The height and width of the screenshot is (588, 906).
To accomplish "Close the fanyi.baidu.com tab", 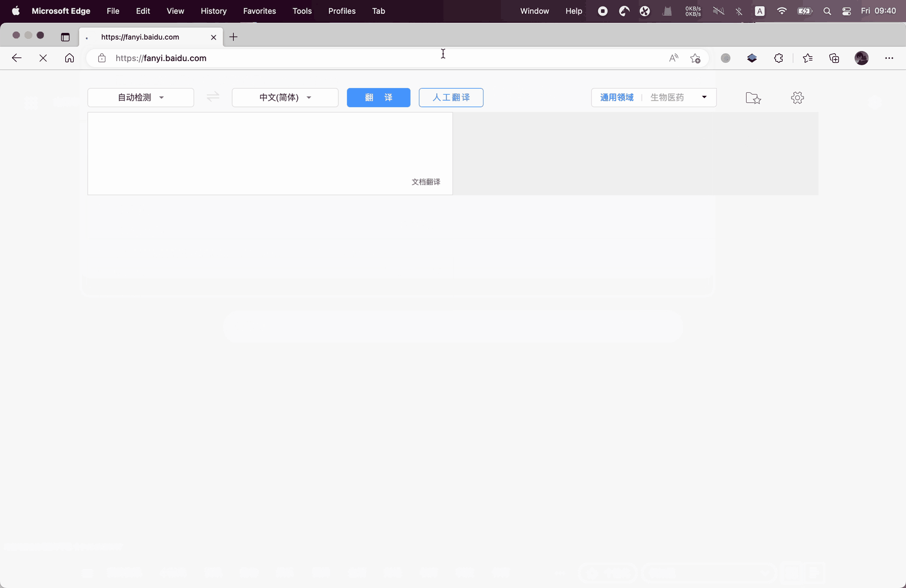I will (213, 37).
